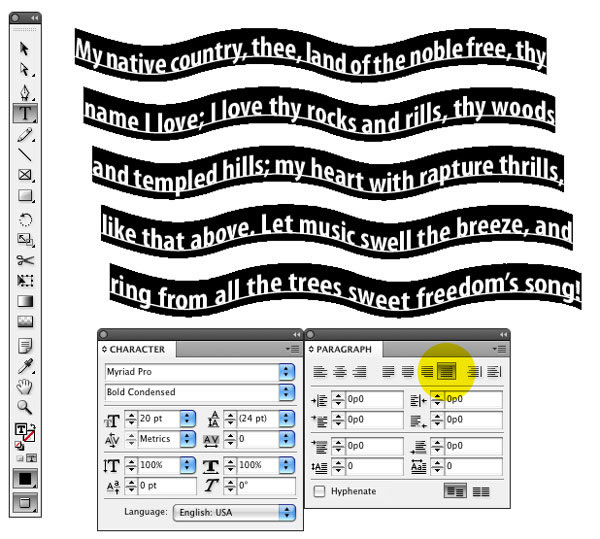Select the Rectangle tool
The image size is (600, 539).
[x=25, y=195]
